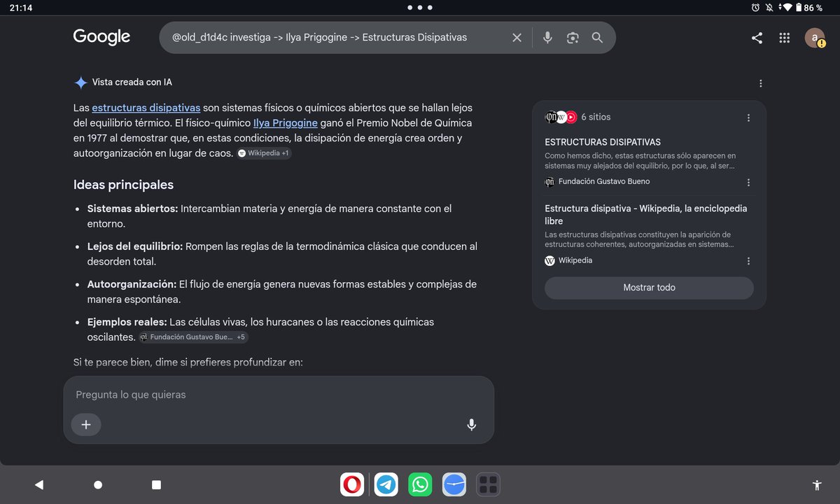Click the Mostrar todo button
The width and height of the screenshot is (840, 504).
649,288
